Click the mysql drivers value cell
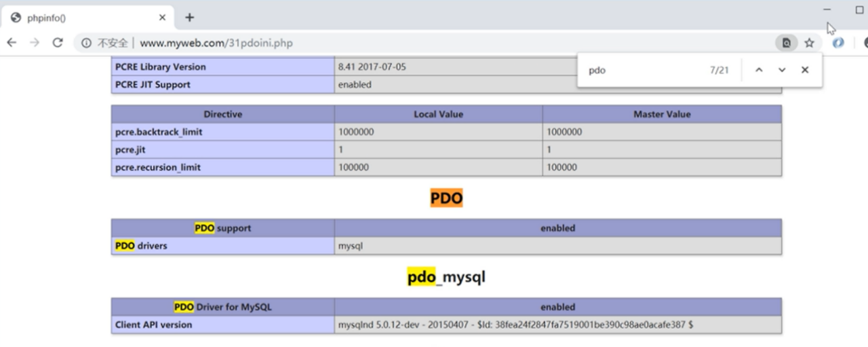868x347 pixels. 558,246
